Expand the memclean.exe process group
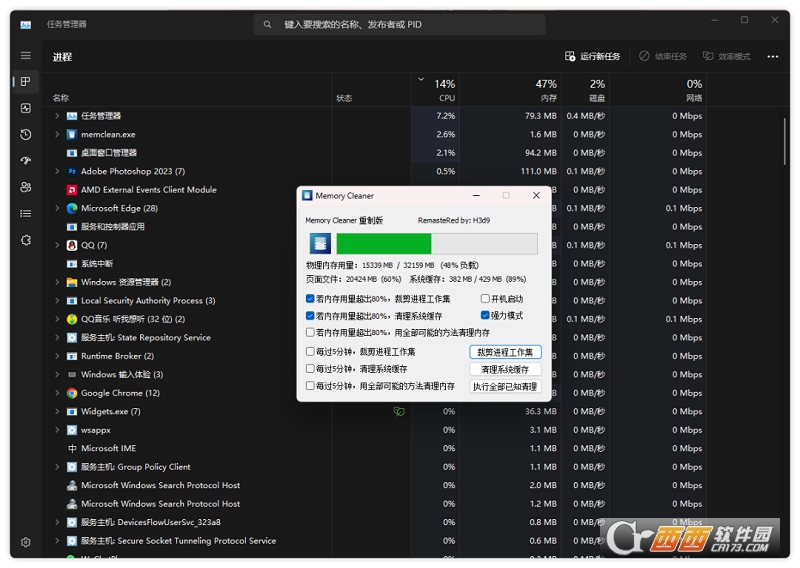800x568 pixels. (57, 135)
